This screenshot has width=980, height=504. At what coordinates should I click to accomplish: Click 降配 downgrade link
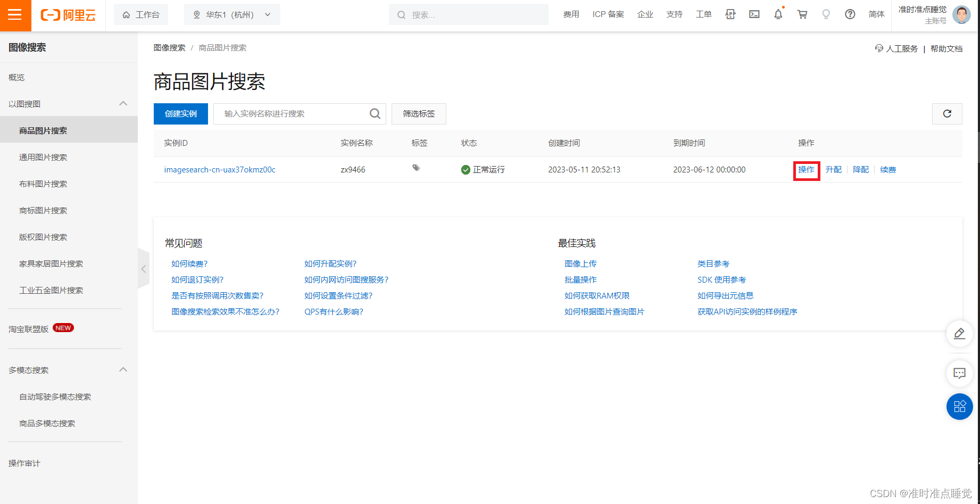pyautogui.click(x=861, y=170)
